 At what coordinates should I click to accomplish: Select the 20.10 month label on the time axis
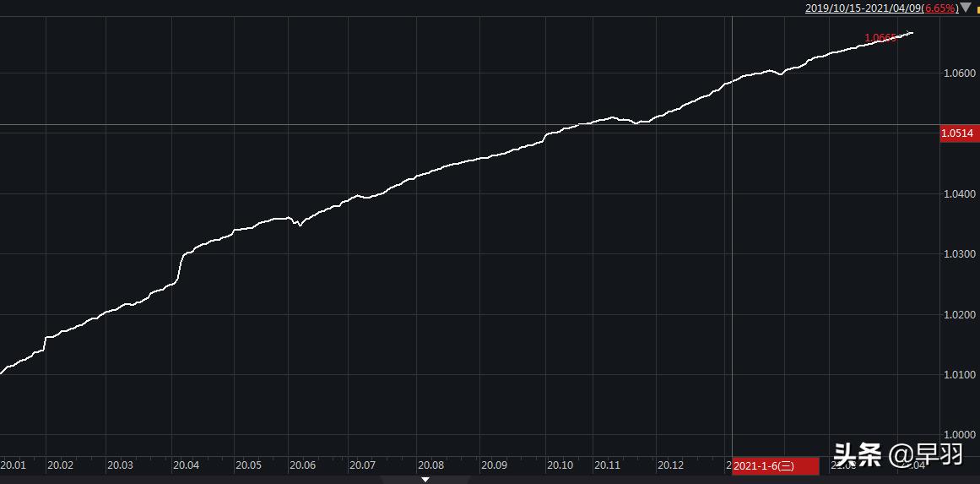pos(560,465)
